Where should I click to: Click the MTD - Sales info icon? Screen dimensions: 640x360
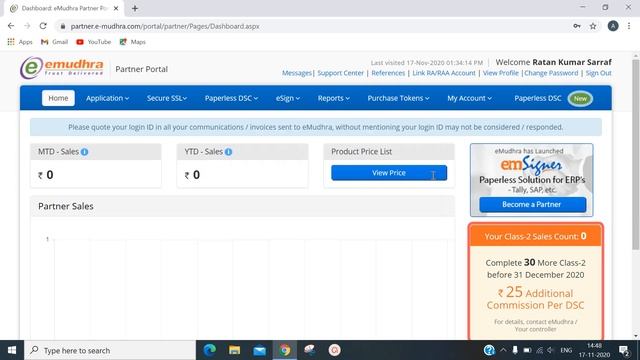pyautogui.click(x=84, y=152)
